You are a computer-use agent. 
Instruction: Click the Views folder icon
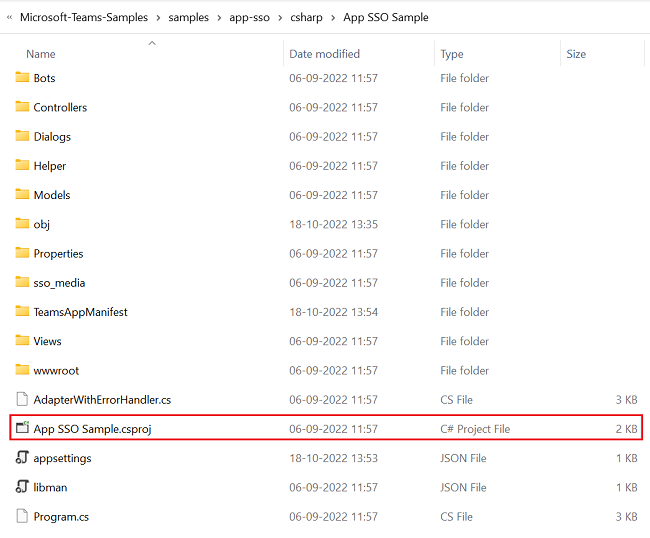point(22,340)
